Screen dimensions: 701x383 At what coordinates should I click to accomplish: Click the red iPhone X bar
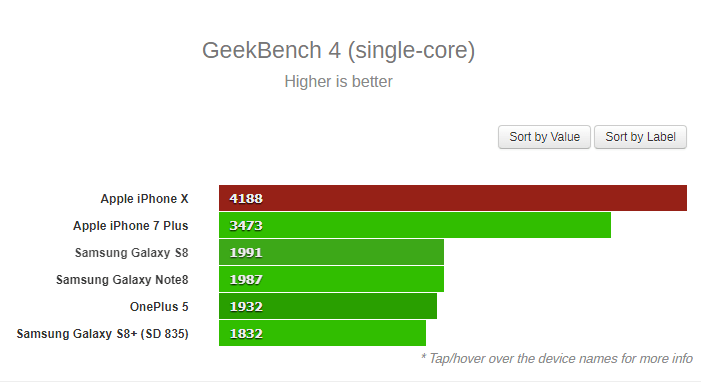coord(453,198)
